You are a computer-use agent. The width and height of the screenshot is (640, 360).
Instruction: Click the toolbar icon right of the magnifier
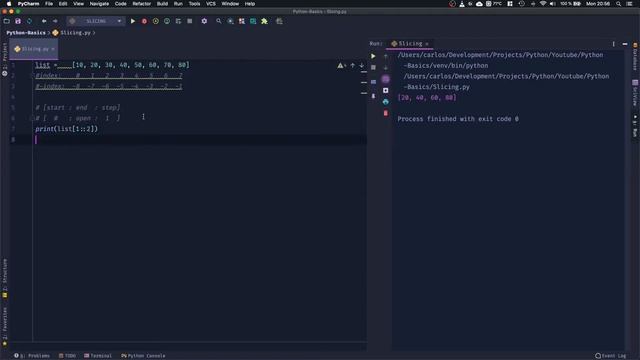tap(230, 21)
